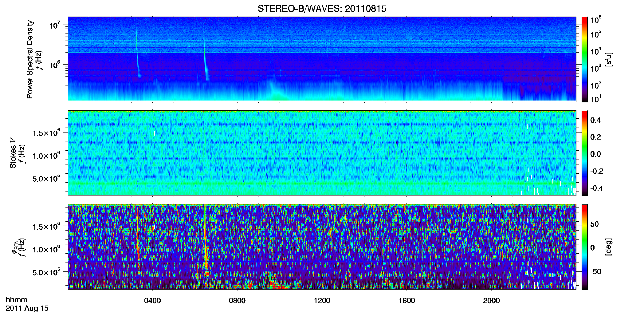The height and width of the screenshot is (332, 644).
Task: Click inside the φ RTN spectrogram panel
Action: click(x=322, y=247)
